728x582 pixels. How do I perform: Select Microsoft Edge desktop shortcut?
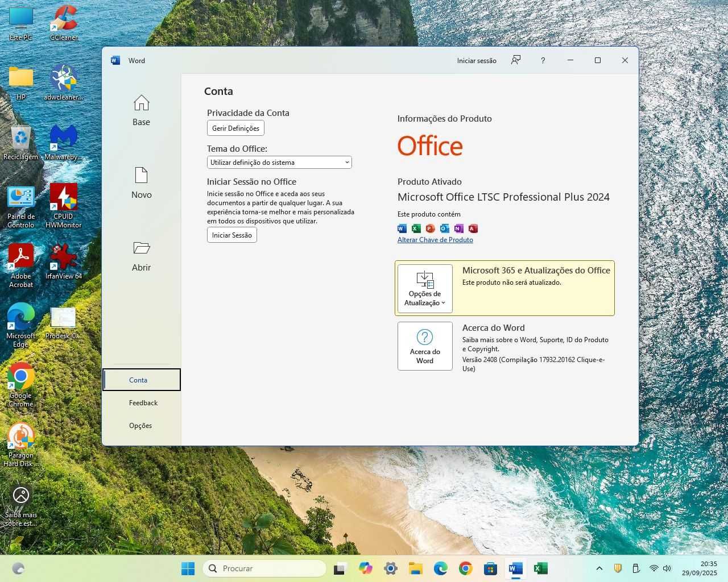[x=21, y=326]
